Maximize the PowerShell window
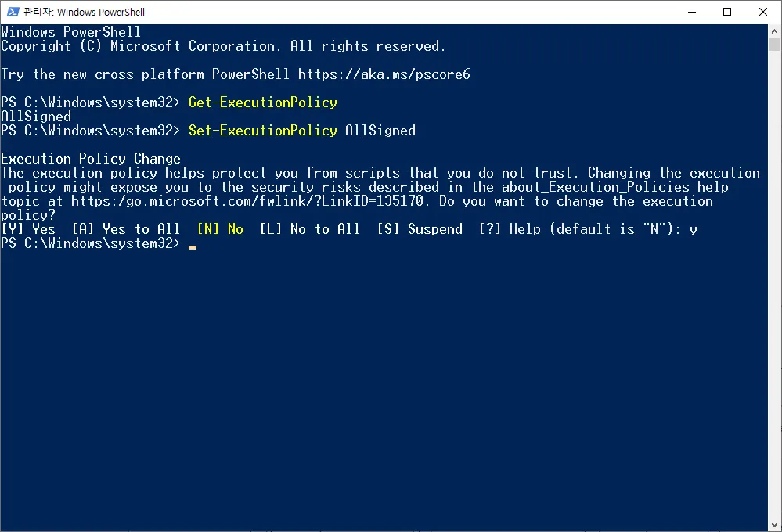The height and width of the screenshot is (532, 782). point(727,12)
